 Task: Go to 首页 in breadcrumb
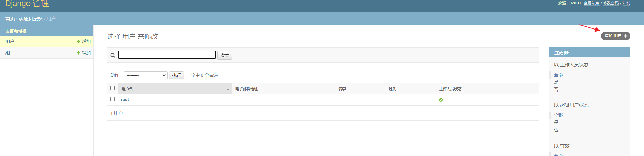coord(10,19)
